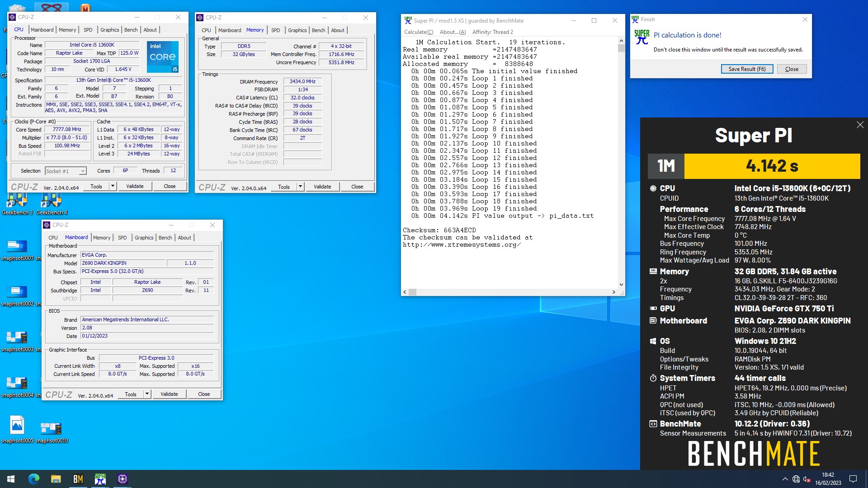Click the muted volume tray icon
Viewport: 868px width, 488px height.
tap(807, 479)
